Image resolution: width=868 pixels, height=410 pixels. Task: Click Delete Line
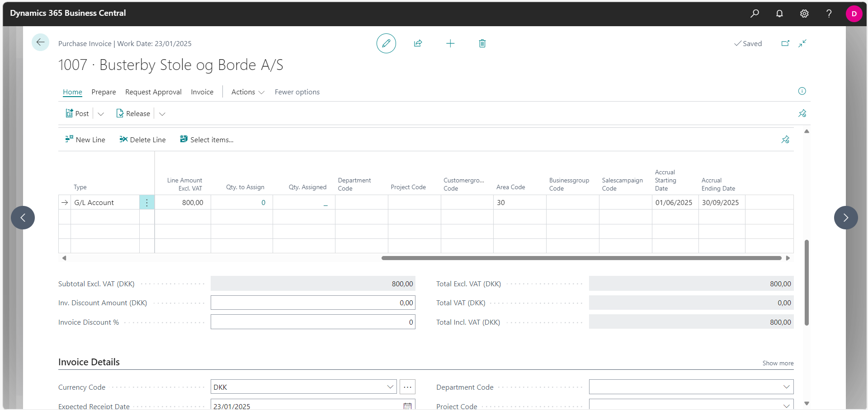tap(142, 140)
